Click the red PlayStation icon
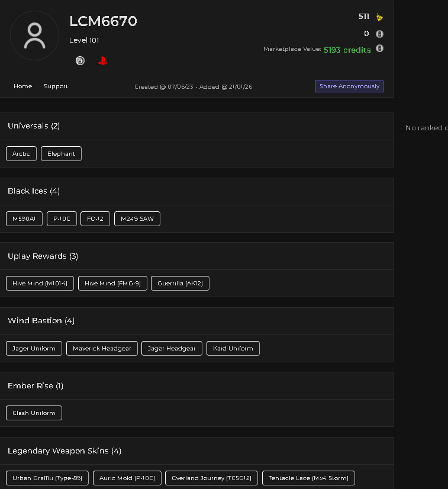Screen dimensions: 448x489 pyautogui.click(x=102, y=60)
